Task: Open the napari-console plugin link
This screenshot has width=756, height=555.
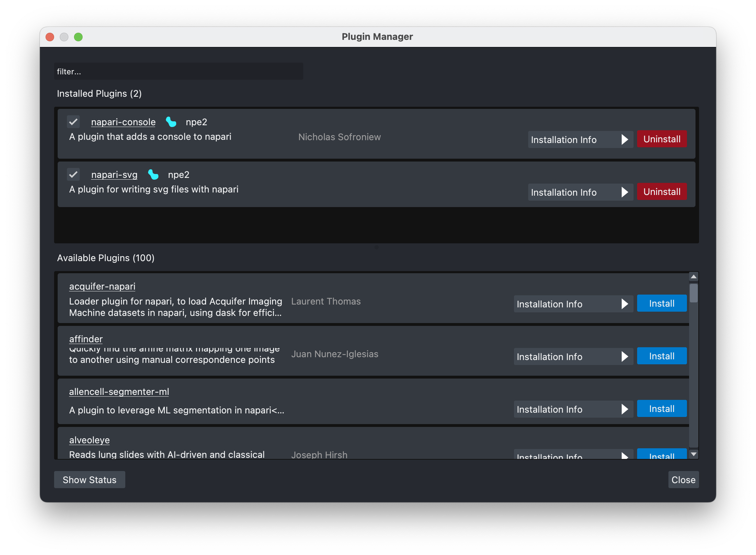Action: pyautogui.click(x=123, y=122)
